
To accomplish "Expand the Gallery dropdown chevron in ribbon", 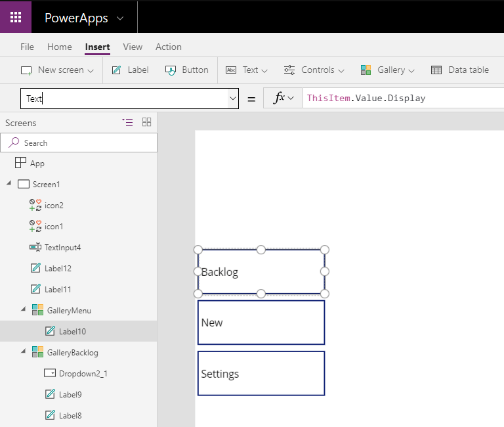I will point(411,71).
